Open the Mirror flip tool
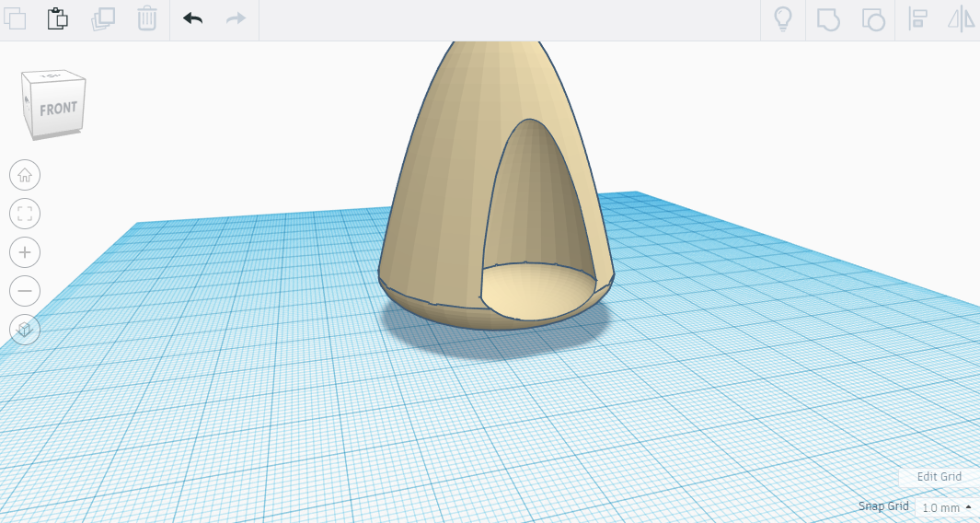Screen dimensions: 980x523 961,18
